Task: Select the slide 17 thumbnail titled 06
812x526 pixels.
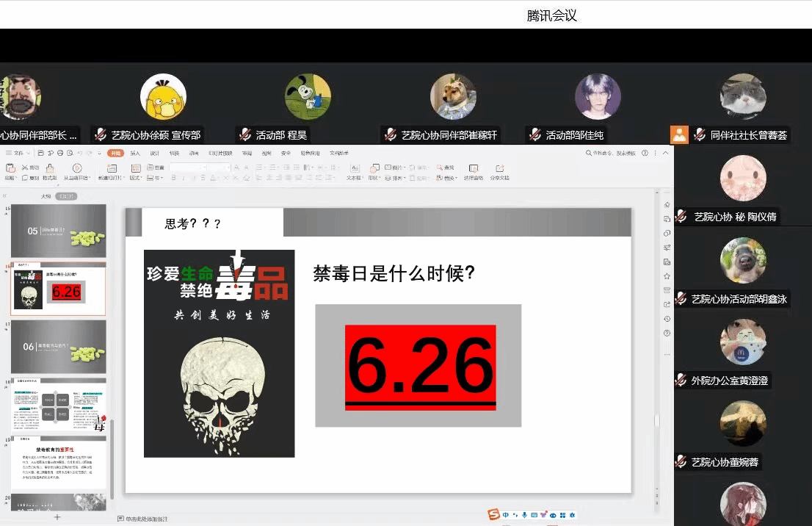Action: click(58, 347)
